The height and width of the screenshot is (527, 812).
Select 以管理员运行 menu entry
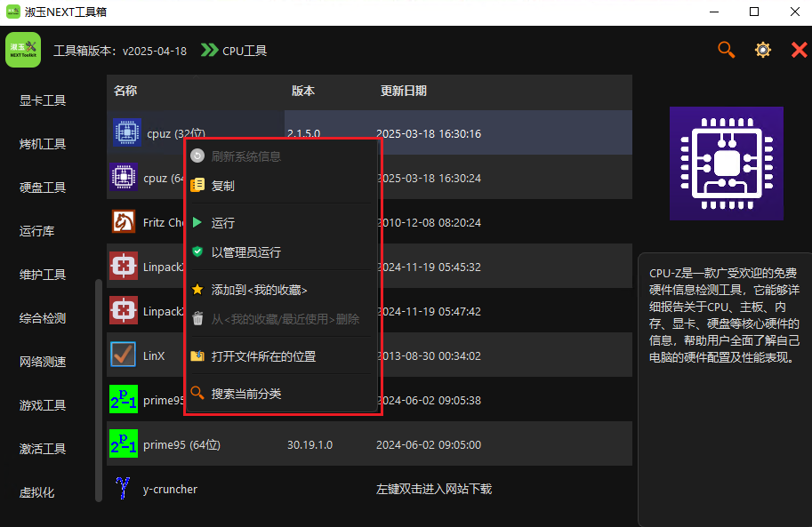tap(245, 252)
